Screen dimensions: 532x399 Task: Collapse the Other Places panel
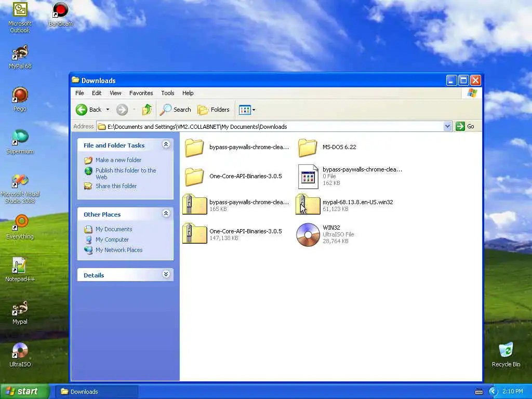coord(166,214)
